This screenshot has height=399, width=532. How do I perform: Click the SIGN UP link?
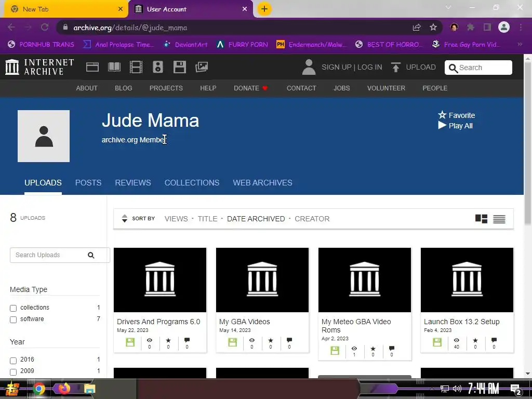click(x=336, y=67)
